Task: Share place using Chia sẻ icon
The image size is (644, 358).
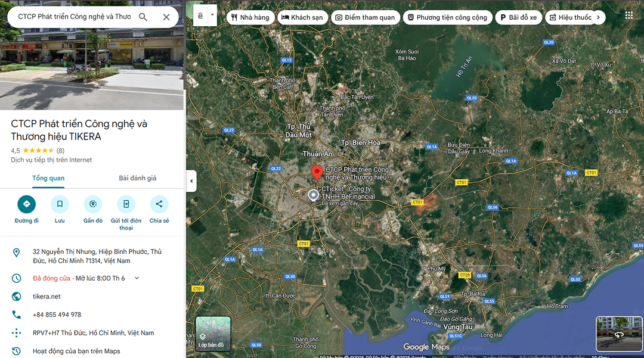Action: 159,204
